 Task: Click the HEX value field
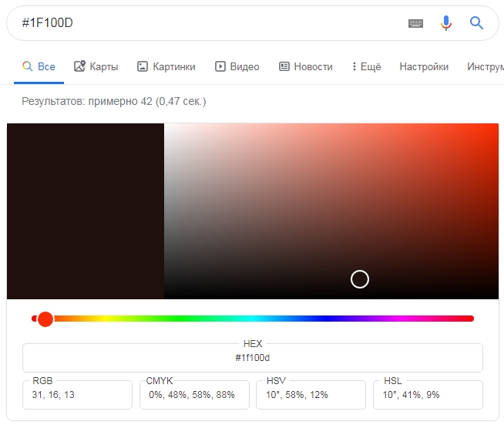point(253,358)
